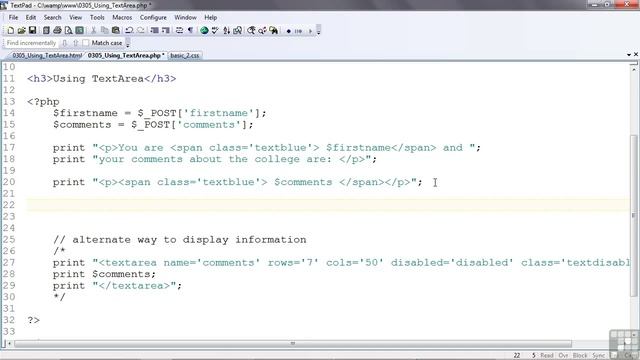Undo the last edit via toolbar
Image resolution: width=640 pixels, height=360 pixels.
coord(129,31)
